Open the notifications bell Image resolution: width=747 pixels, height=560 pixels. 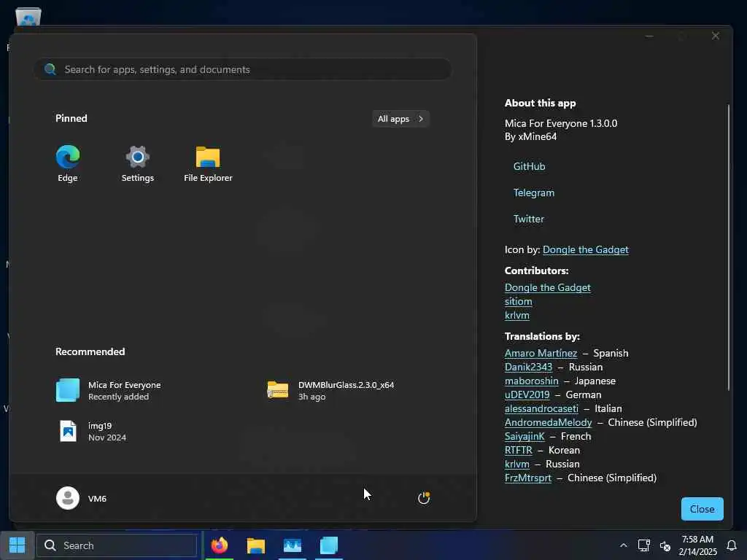(732, 545)
